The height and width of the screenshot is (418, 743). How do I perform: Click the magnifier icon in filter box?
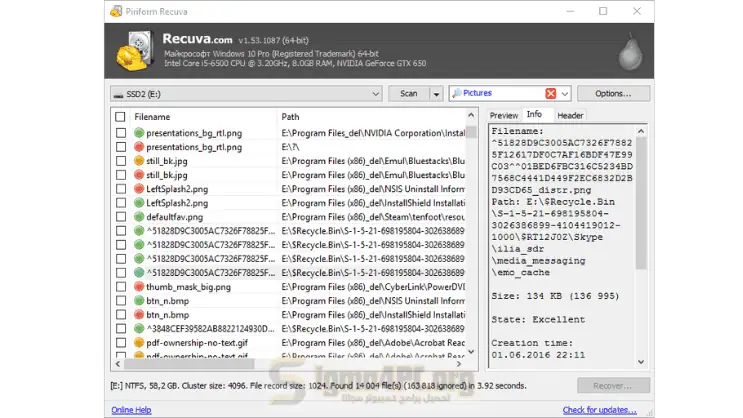457,93
